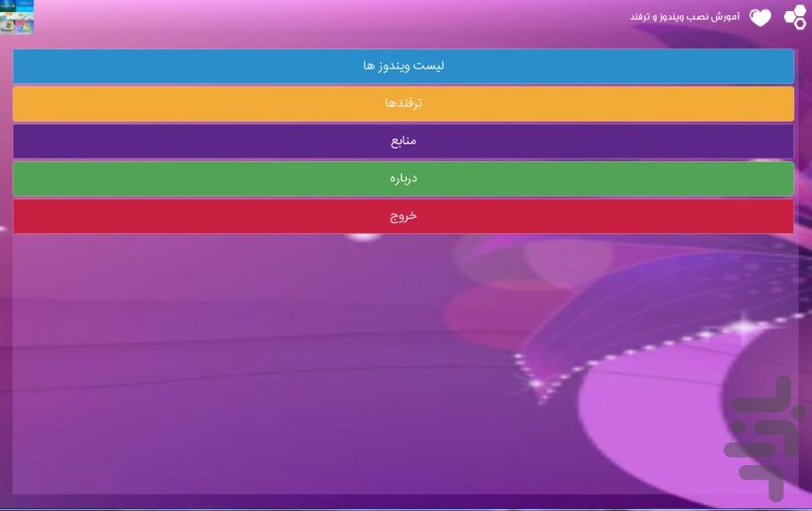The image size is (812, 511).
Task: Open the Windows thumbnail image in corner
Action: pos(16,17)
